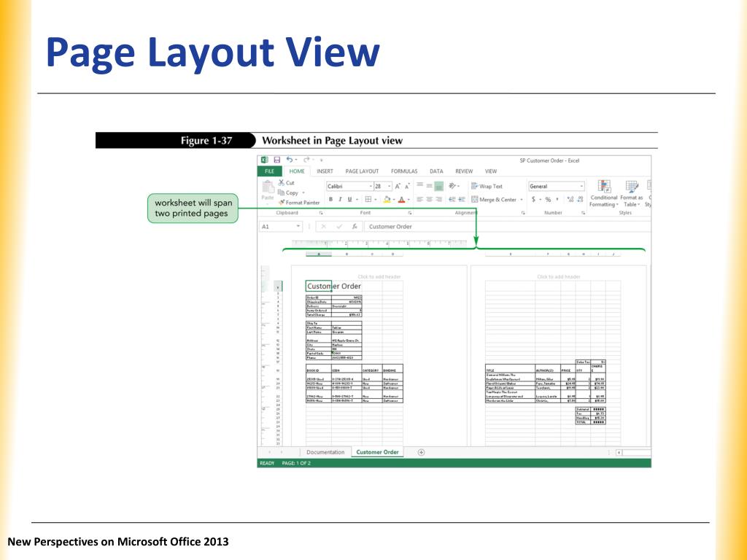Viewport: 747px width, 560px height.
Task: Switch to the REVIEW tab
Action: 464,171
